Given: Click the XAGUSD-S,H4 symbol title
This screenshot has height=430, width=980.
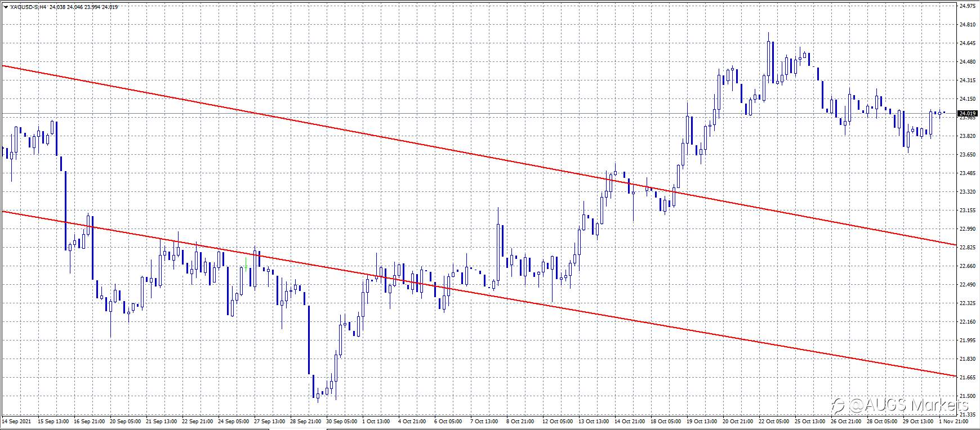Looking at the screenshot, I should [28, 7].
